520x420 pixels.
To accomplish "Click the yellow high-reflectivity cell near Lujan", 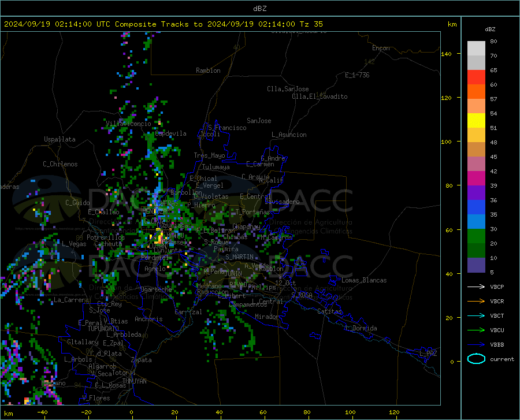I will 160,239.
